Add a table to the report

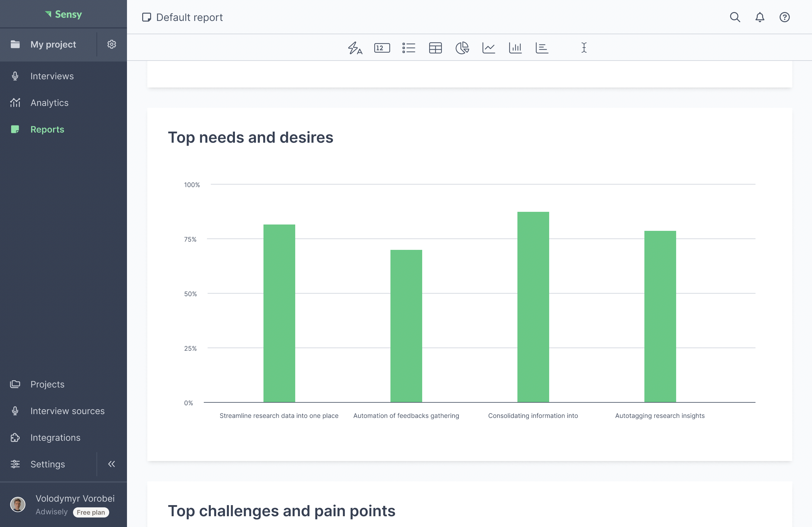coord(435,48)
